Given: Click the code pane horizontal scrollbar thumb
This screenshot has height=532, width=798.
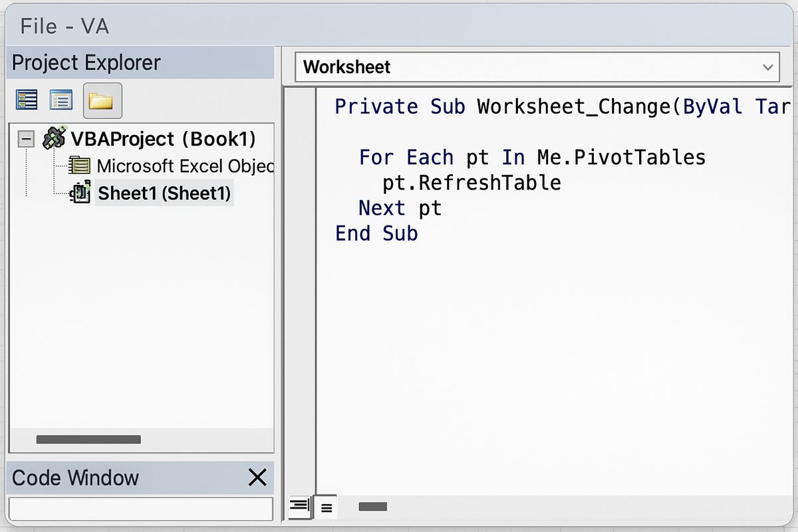Looking at the screenshot, I should [372, 507].
